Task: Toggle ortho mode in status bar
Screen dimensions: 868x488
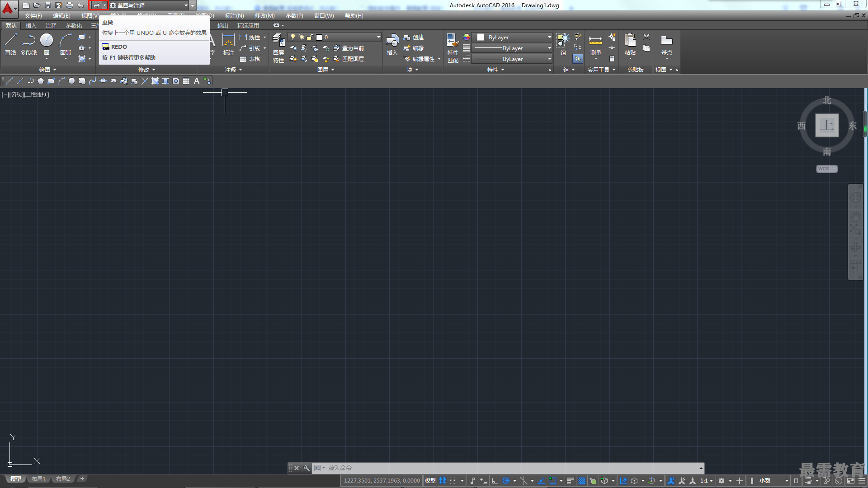Action: tap(495, 481)
